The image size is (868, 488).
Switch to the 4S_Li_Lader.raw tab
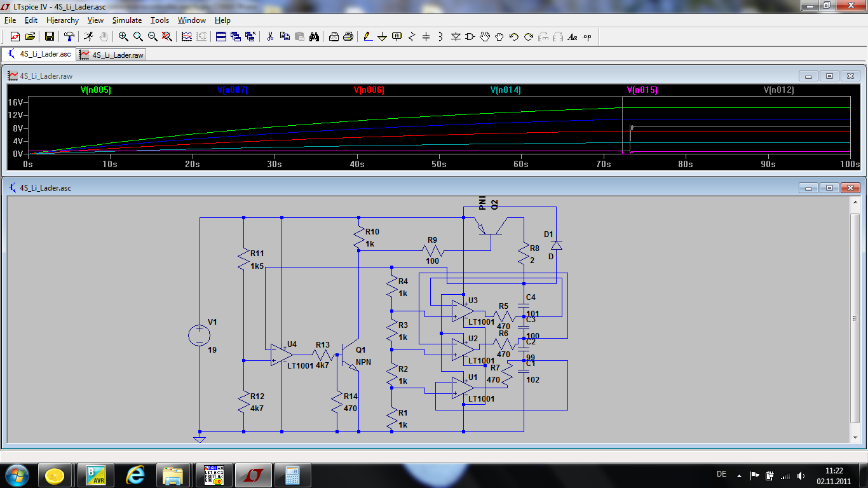(x=111, y=55)
